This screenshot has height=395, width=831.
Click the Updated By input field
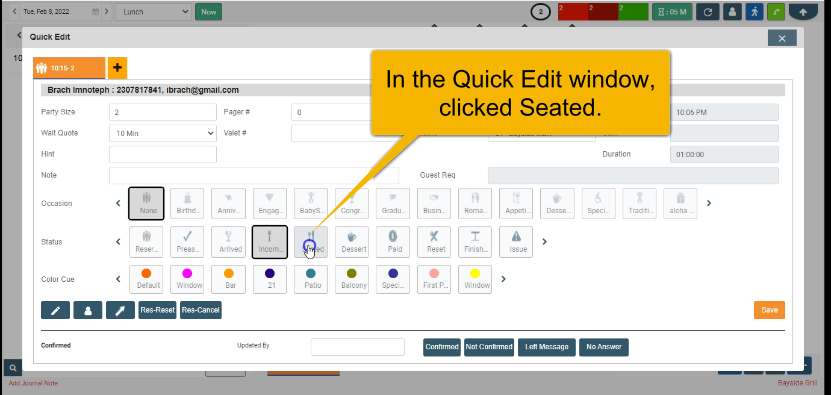click(358, 347)
